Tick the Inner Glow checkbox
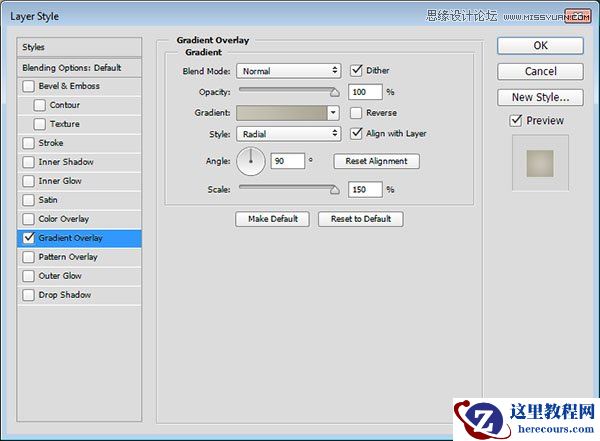600x441 pixels. 28,181
